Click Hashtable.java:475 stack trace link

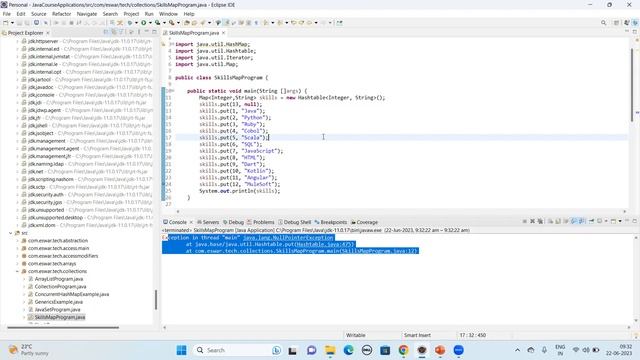click(x=324, y=244)
